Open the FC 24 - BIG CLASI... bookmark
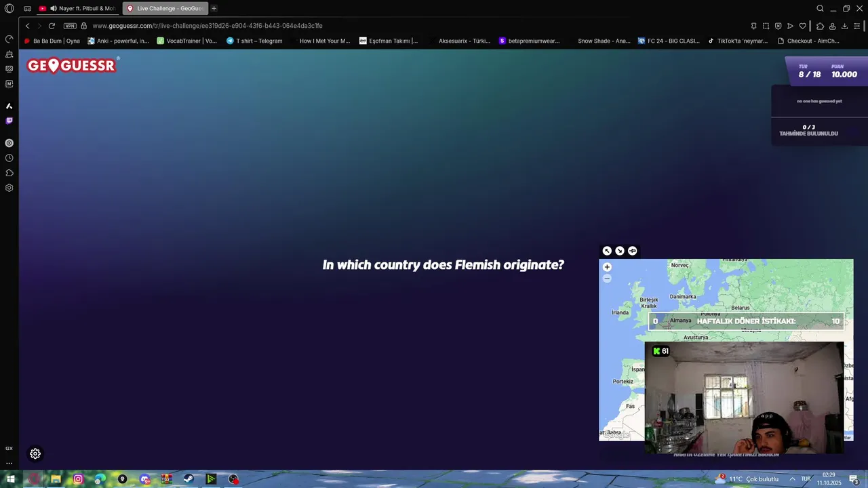The height and width of the screenshot is (488, 868). pyautogui.click(x=669, y=41)
